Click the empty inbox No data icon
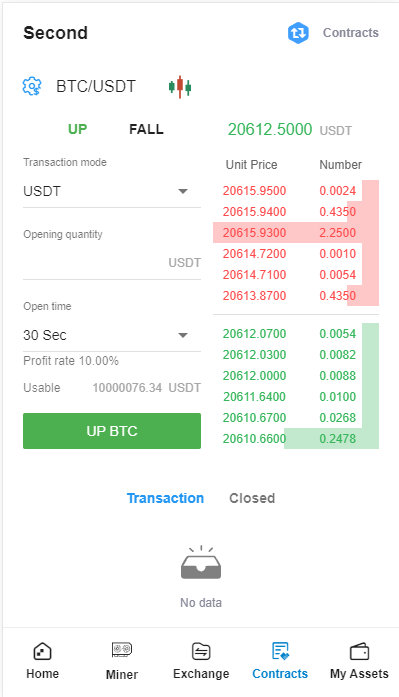The width and height of the screenshot is (399, 697). click(201, 562)
